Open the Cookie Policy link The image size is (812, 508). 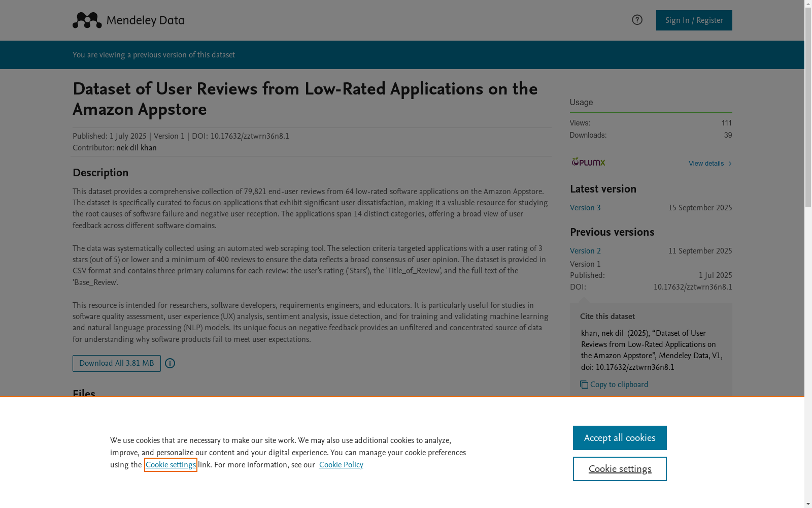coord(341,465)
